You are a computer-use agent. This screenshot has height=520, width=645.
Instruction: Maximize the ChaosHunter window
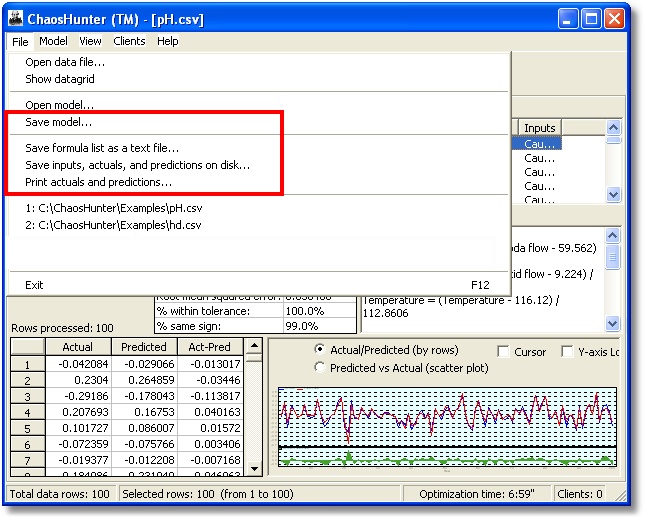click(591, 19)
